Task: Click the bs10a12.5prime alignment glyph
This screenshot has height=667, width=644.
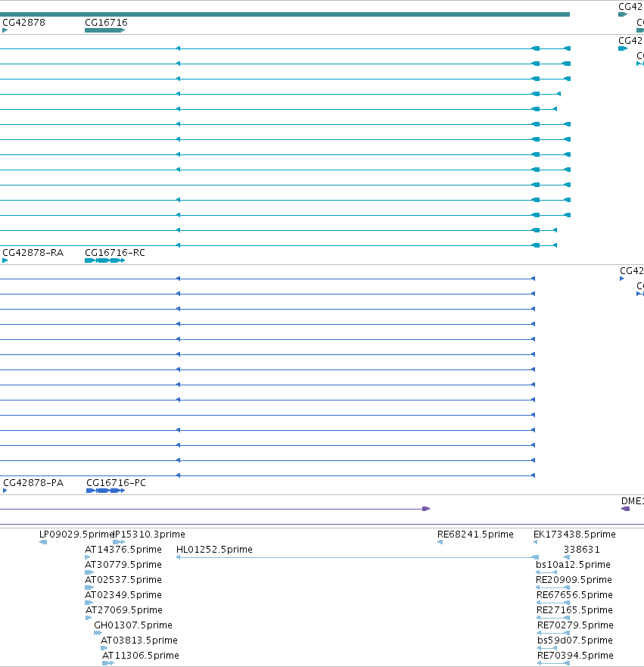Action: (x=546, y=572)
